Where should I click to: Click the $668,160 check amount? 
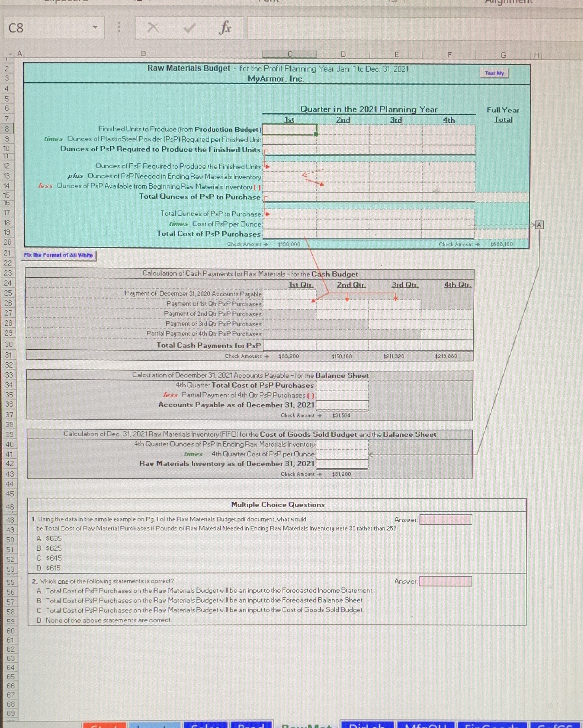click(x=502, y=244)
